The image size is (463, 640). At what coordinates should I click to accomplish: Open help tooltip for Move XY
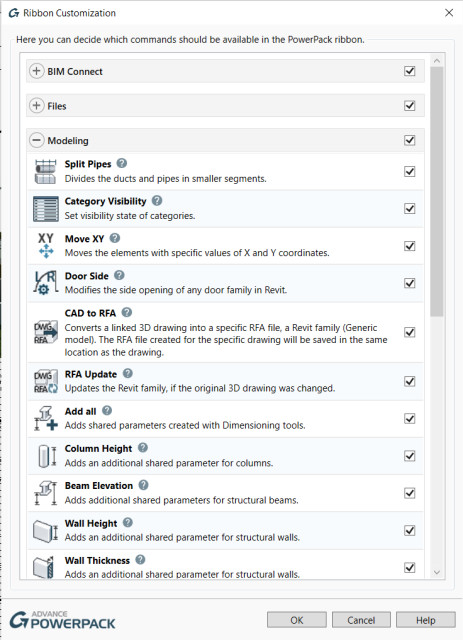[x=115, y=238]
